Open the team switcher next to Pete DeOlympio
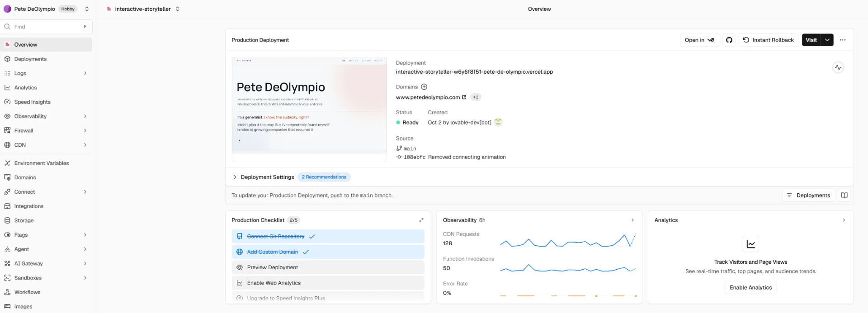The image size is (868, 313). (87, 9)
